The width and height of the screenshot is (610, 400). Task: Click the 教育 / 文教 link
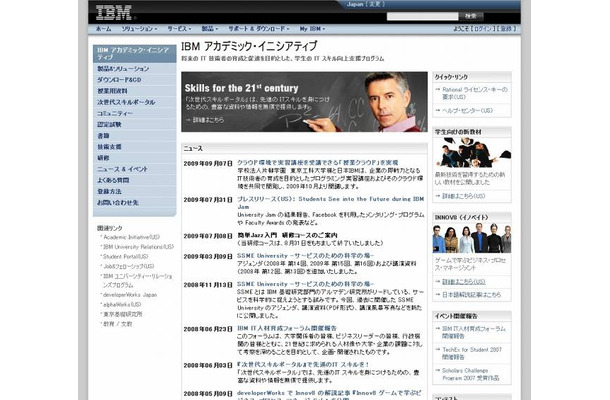[117, 324]
